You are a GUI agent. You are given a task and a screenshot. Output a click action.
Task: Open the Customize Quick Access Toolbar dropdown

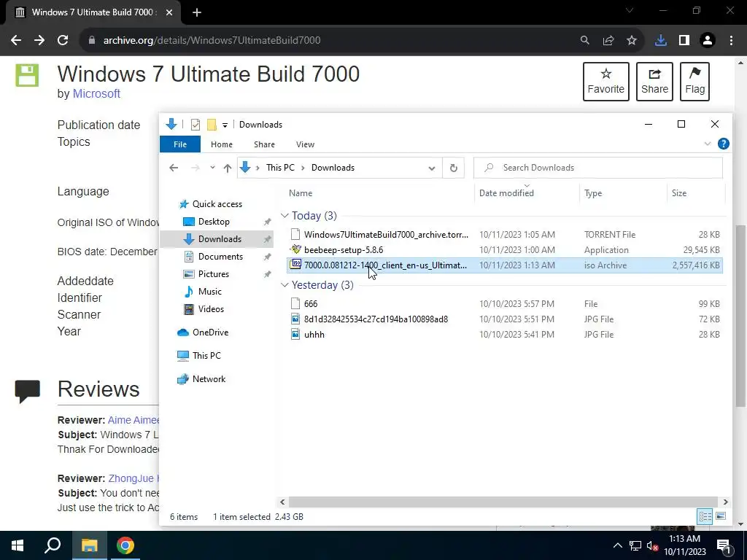(x=225, y=125)
